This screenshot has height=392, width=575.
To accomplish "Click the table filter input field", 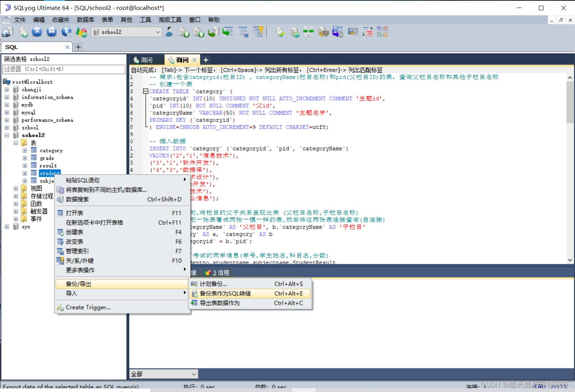I will pyautogui.click(x=64, y=69).
